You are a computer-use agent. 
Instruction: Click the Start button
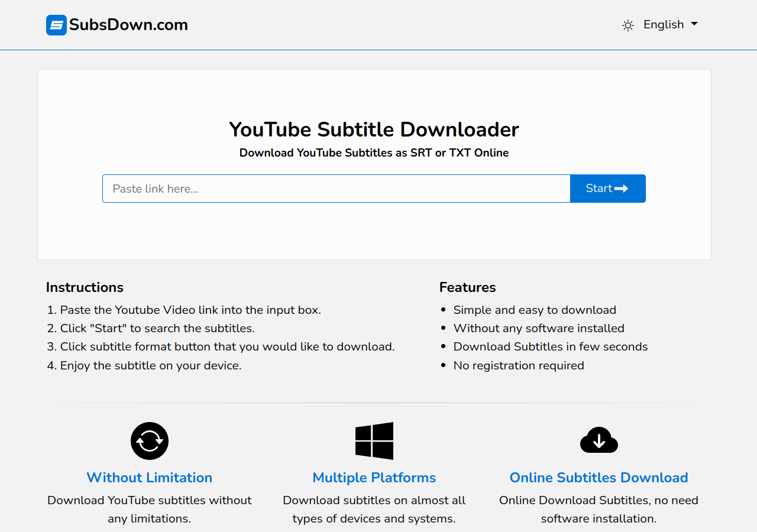tap(607, 189)
